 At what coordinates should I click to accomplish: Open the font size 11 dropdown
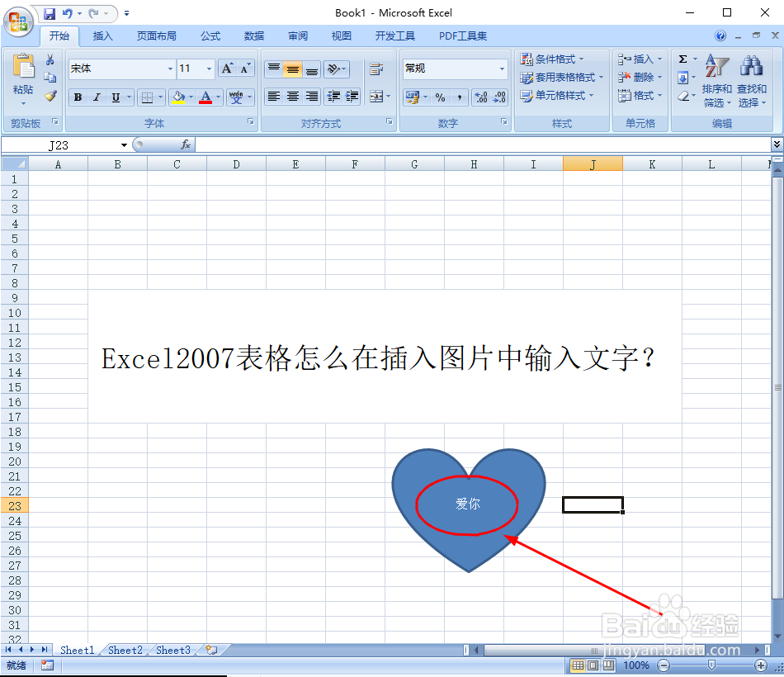coord(209,69)
